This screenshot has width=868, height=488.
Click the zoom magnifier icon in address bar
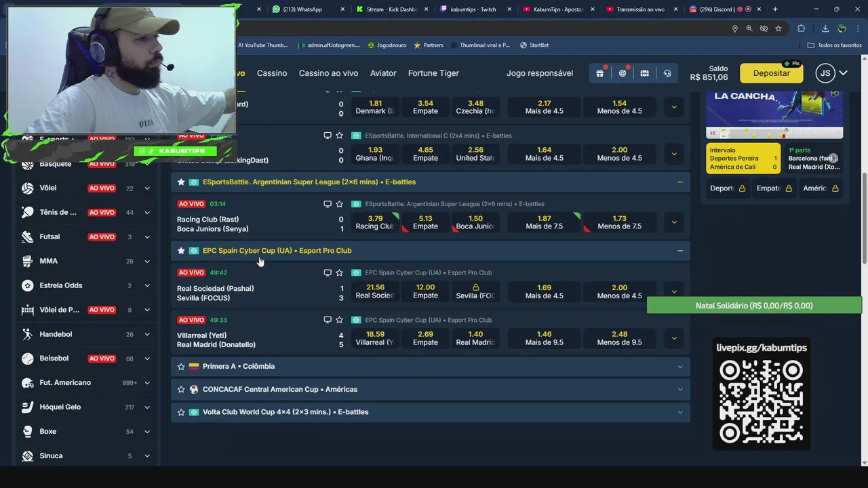click(749, 28)
